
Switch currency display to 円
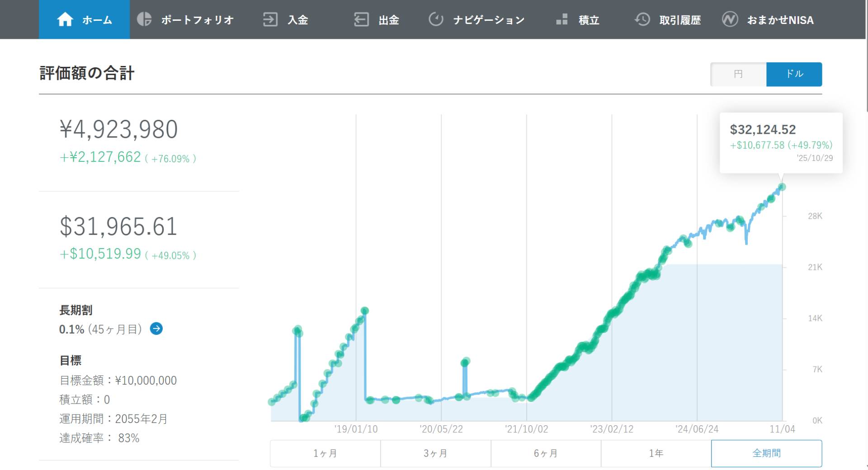(738, 74)
